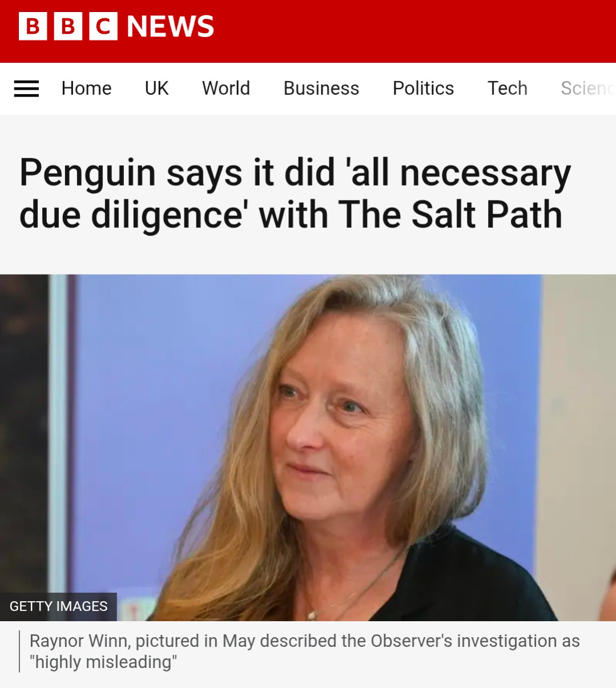Viewport: 616px width, 688px height.
Task: Click the C block of BBC logo
Action: coord(103,26)
